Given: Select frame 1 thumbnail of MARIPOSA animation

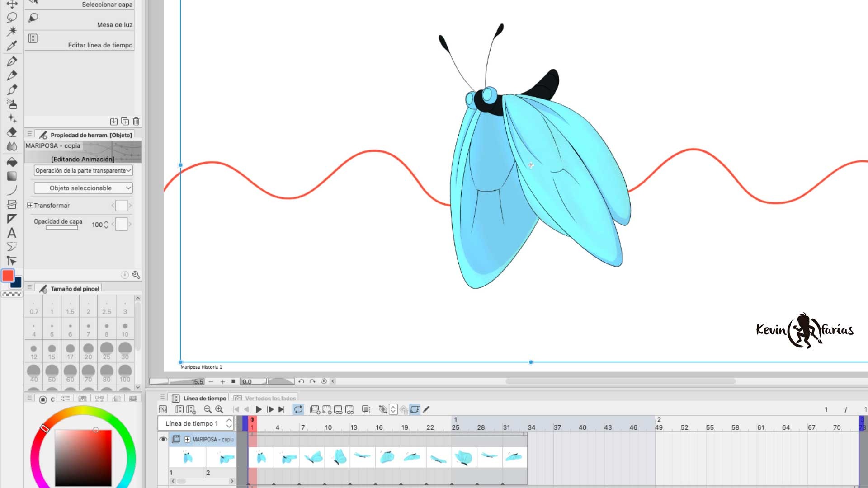Looking at the screenshot, I should 186,456.
